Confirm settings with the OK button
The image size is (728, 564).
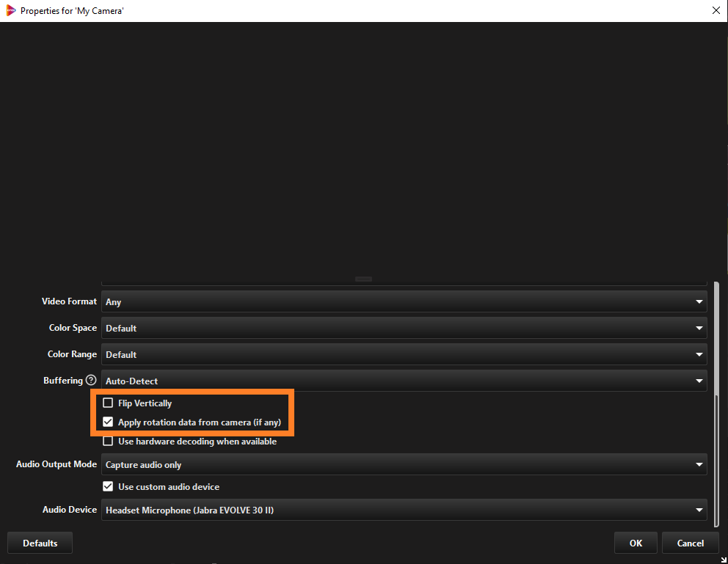coord(636,543)
